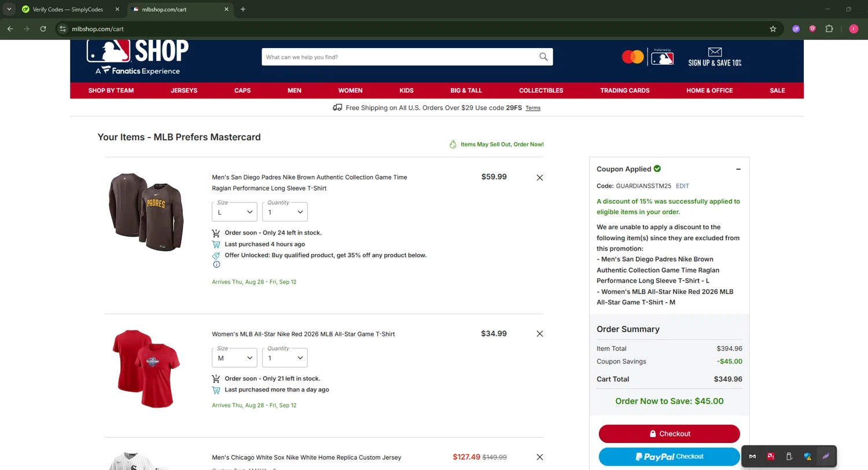This screenshot has height=470, width=868.
Task: Open Quantity dropdown for Padres shirt
Action: 285,212
